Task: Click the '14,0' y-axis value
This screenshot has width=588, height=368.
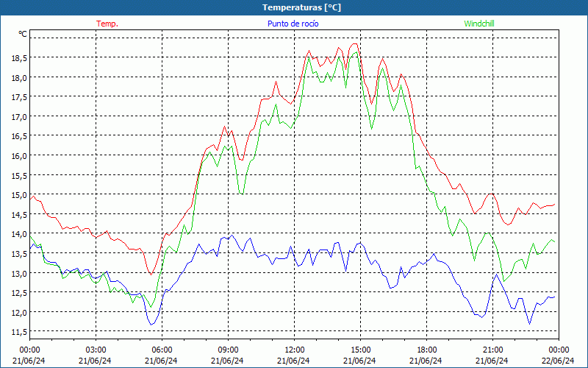Action: [x=19, y=234]
